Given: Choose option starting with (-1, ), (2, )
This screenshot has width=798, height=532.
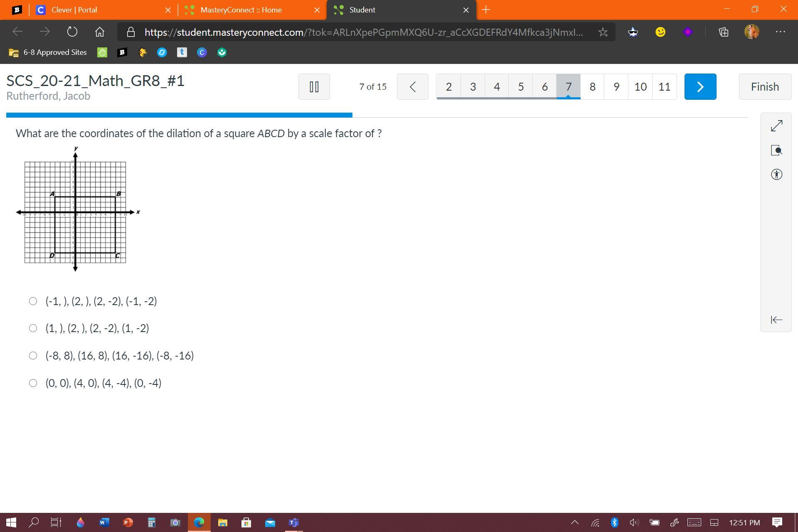Looking at the screenshot, I should point(33,301).
